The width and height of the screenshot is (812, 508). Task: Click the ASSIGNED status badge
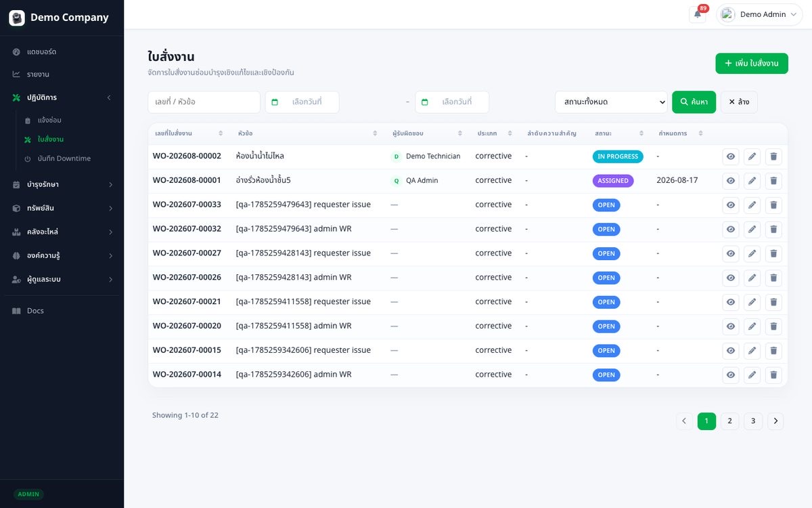click(613, 181)
